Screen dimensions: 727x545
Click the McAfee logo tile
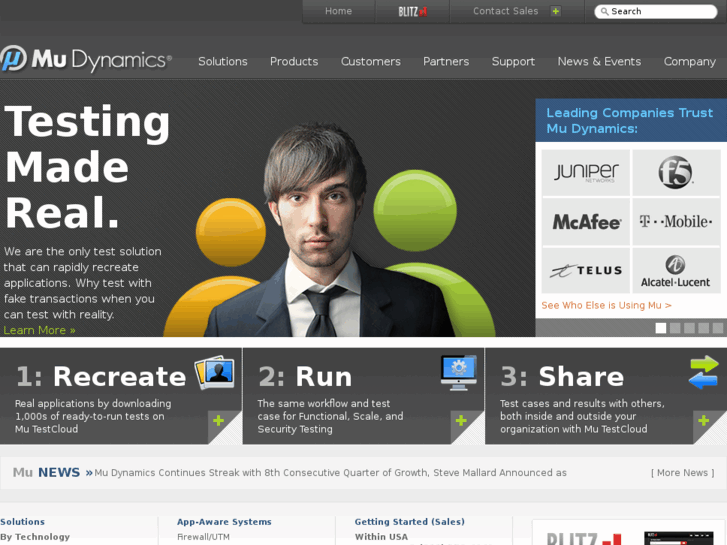(586, 222)
